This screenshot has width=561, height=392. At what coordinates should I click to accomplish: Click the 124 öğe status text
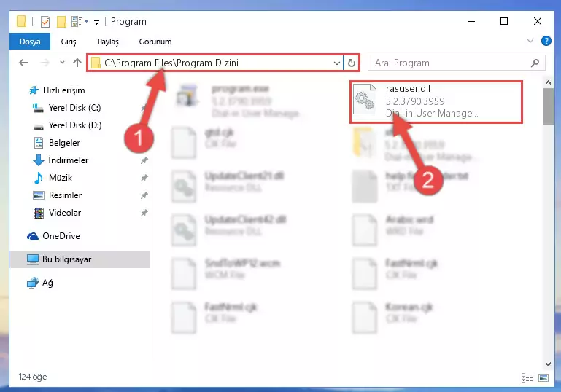[33, 377]
